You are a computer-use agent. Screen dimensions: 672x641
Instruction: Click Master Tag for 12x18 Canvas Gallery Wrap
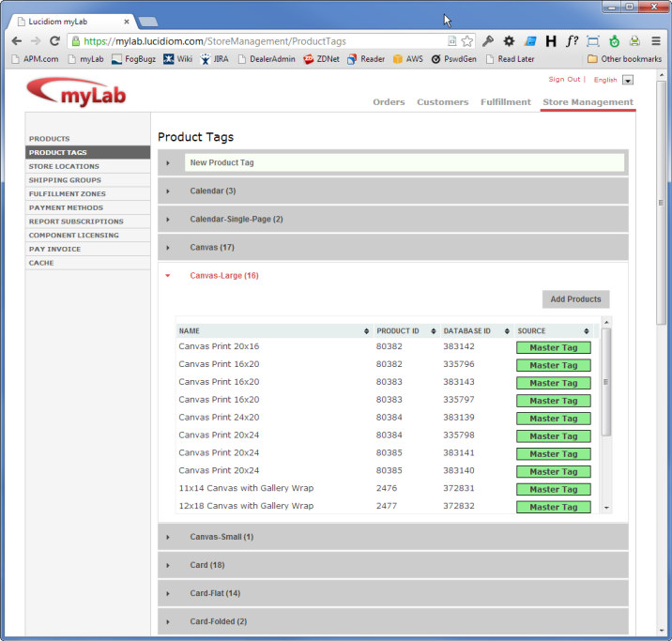click(x=554, y=507)
